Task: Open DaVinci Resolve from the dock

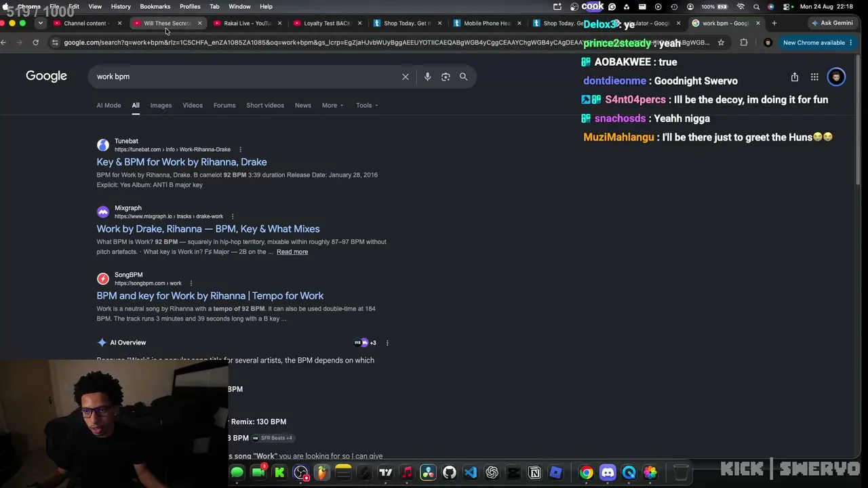Action: (x=428, y=472)
